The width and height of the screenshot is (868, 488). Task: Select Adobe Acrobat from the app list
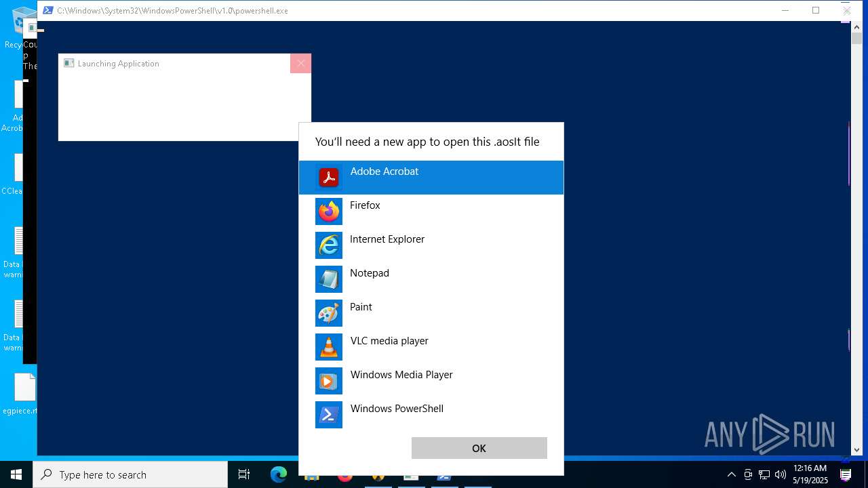pos(431,178)
